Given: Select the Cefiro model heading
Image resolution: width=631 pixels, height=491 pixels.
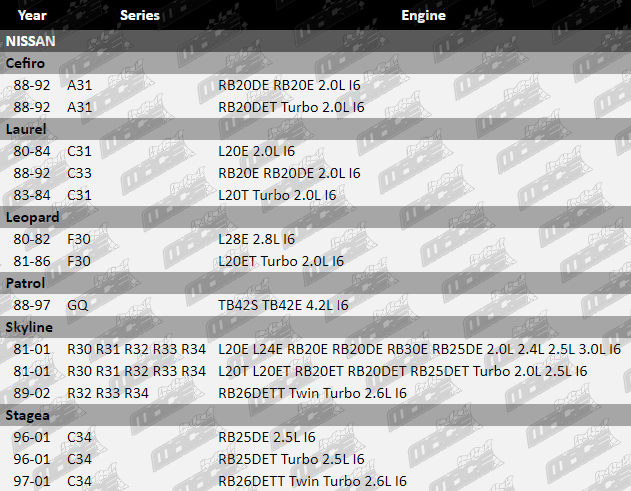Looking at the screenshot, I should (25, 63).
